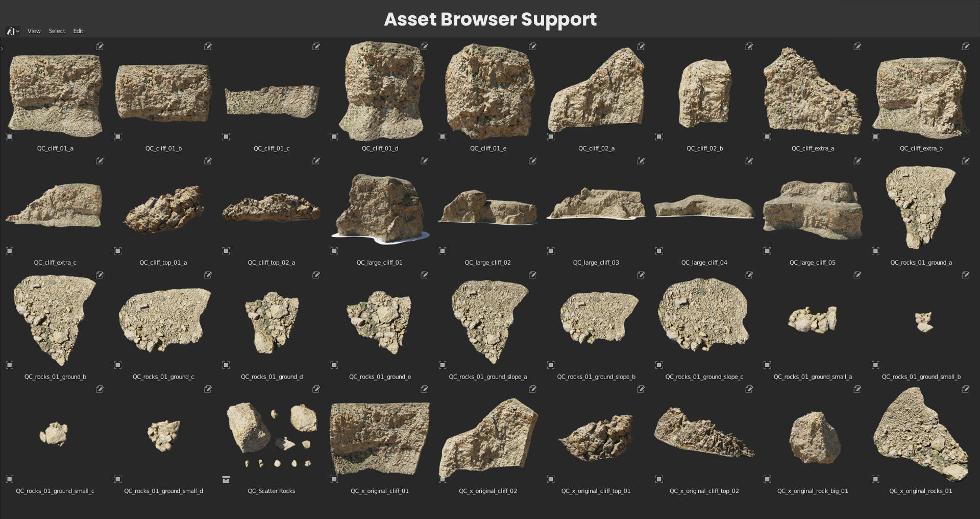Click edit icon on QC_rocks_01_ground_b
The height and width of the screenshot is (519, 980).
click(x=100, y=275)
